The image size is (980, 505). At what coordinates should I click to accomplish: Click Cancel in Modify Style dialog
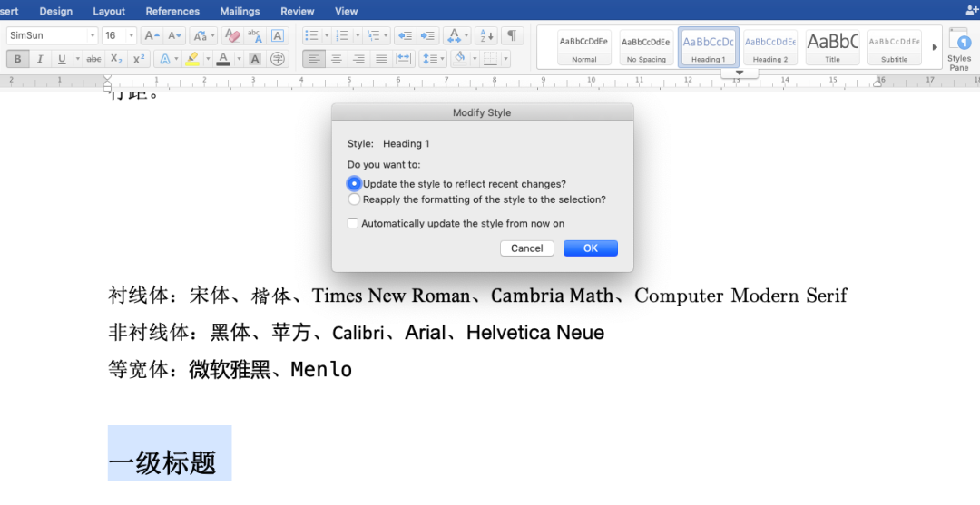point(526,248)
